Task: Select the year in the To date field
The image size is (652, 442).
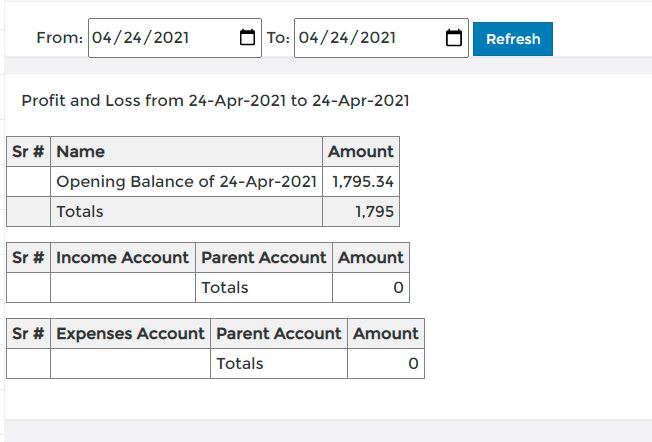Action: (x=378, y=37)
